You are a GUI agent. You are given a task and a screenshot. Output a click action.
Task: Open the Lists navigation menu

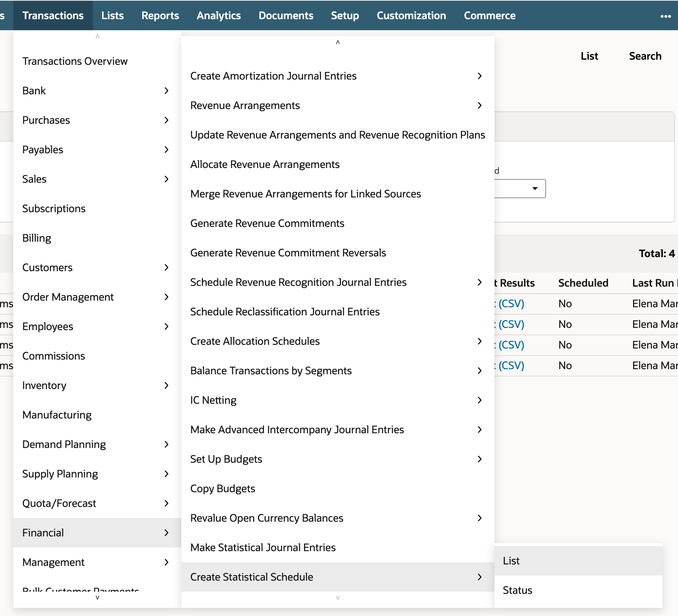click(112, 15)
